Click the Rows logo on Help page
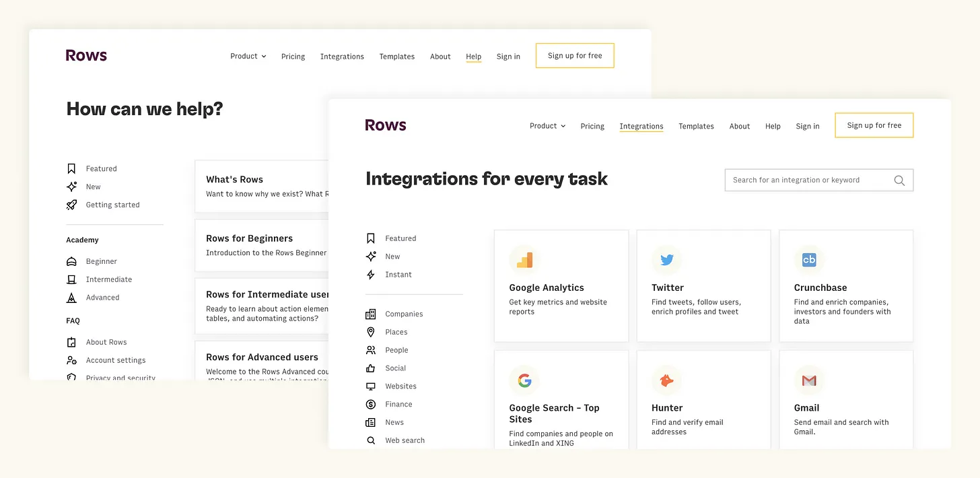This screenshot has height=478, width=980. click(86, 55)
